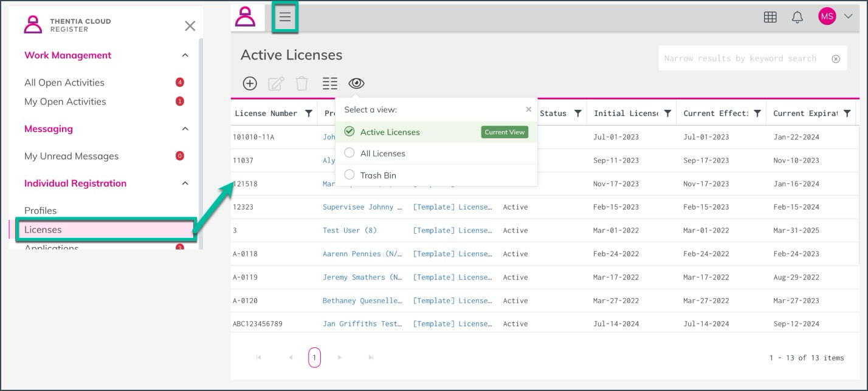Click the eye view selector icon

[x=356, y=84]
